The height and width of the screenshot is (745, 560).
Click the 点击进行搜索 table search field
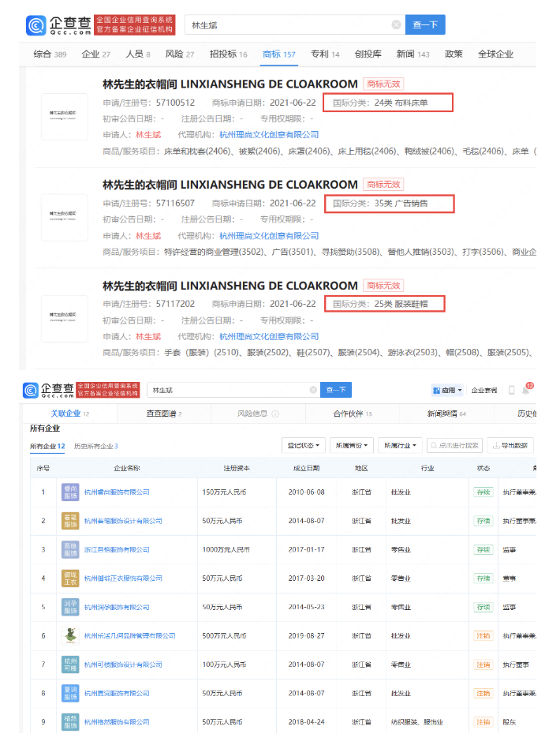(x=454, y=445)
